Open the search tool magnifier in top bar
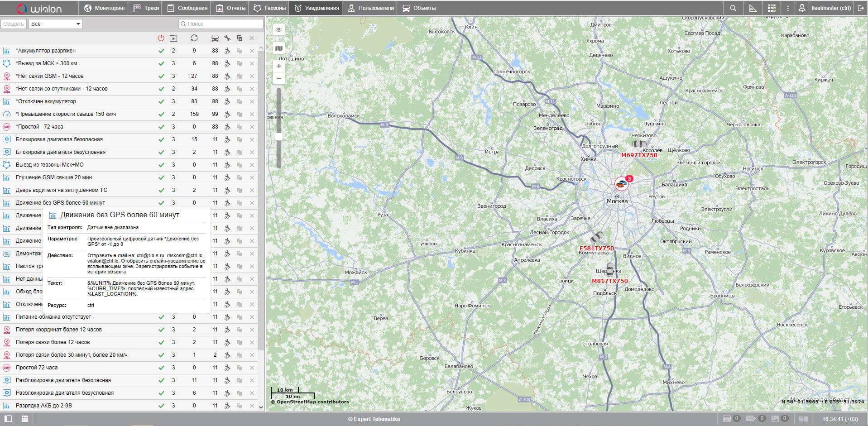This screenshot has height=426, width=868. (733, 8)
